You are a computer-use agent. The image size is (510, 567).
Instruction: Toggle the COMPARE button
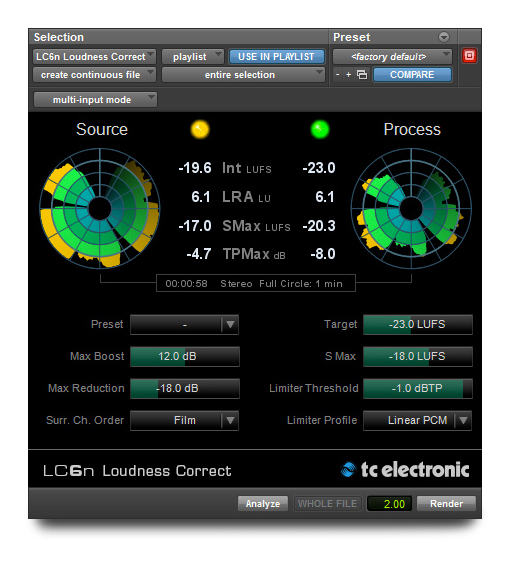click(x=412, y=74)
